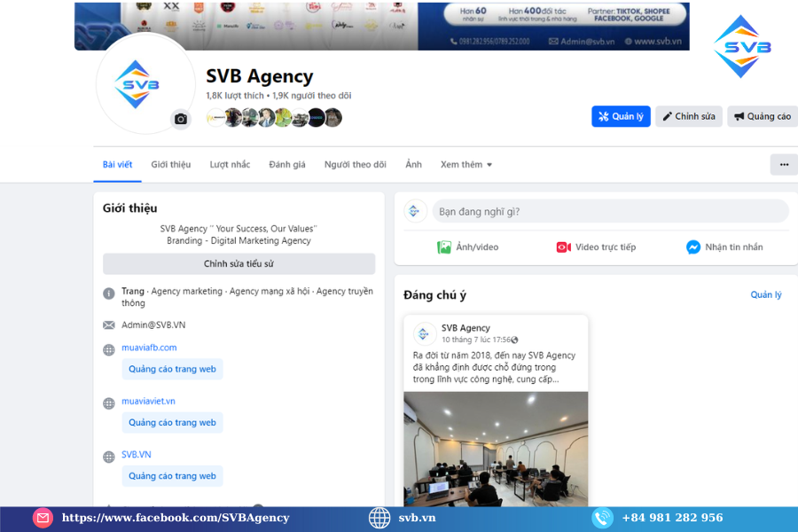This screenshot has height=532, width=798.
Task: Click the Quản lý link in Đáng chú ý
Action: (x=766, y=294)
